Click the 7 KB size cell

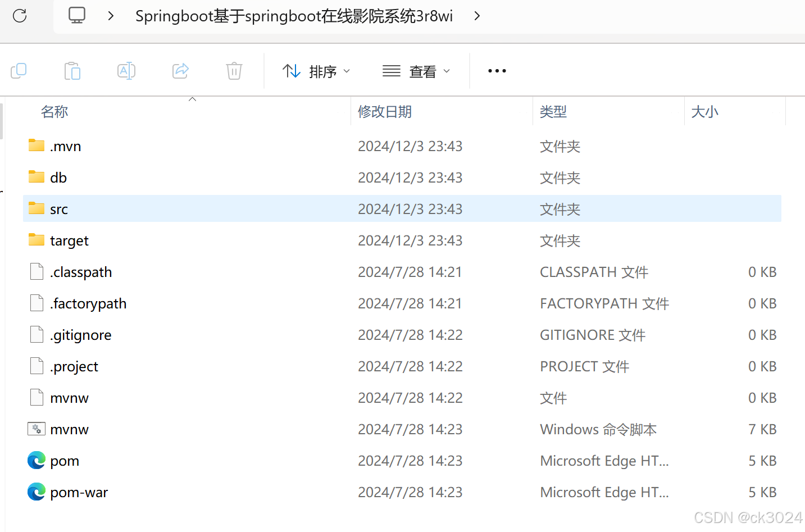click(762, 429)
